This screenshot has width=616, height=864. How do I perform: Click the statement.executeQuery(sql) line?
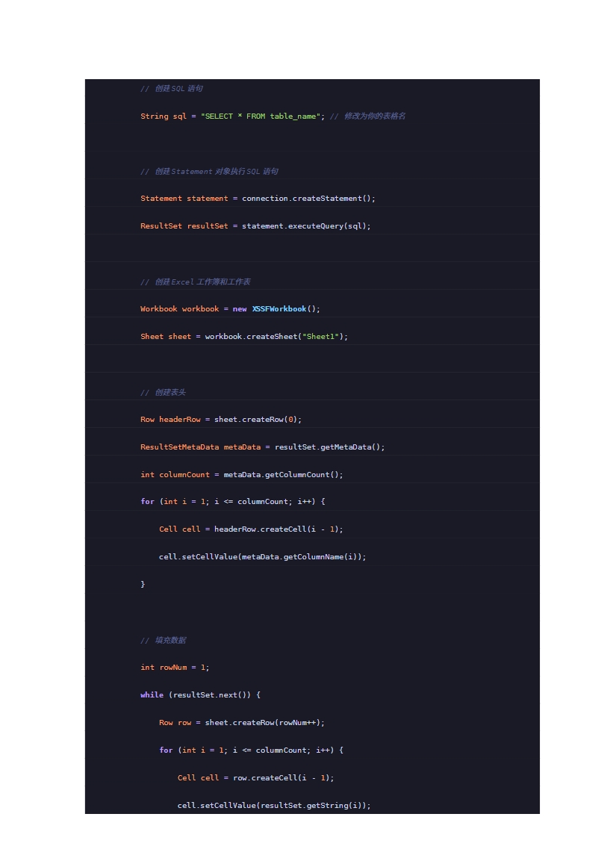(x=255, y=226)
